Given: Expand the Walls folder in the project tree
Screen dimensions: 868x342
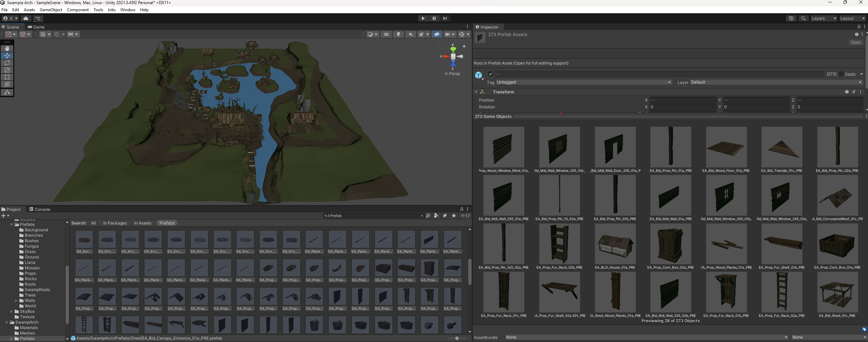Looking at the screenshot, I should point(16,301).
